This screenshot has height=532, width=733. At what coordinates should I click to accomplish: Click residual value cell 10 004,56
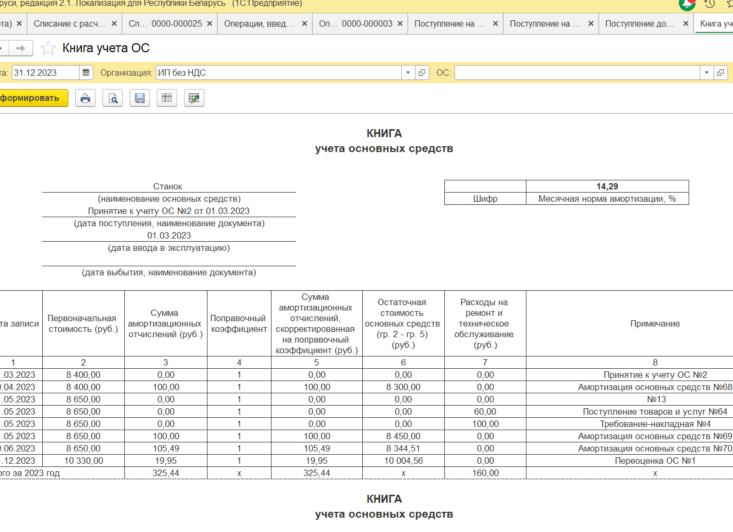[x=403, y=460]
